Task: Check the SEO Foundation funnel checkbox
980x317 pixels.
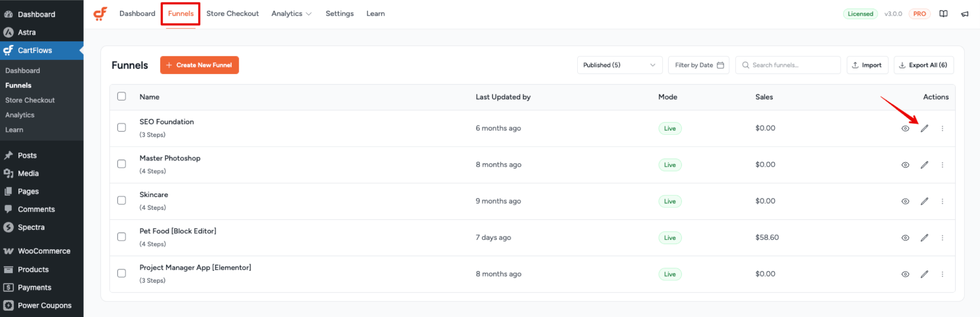Action: click(121, 128)
